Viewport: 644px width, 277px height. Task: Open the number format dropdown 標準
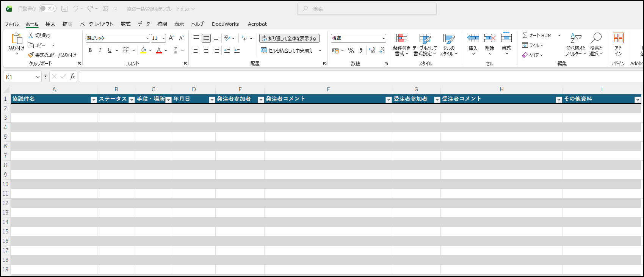[x=384, y=38]
